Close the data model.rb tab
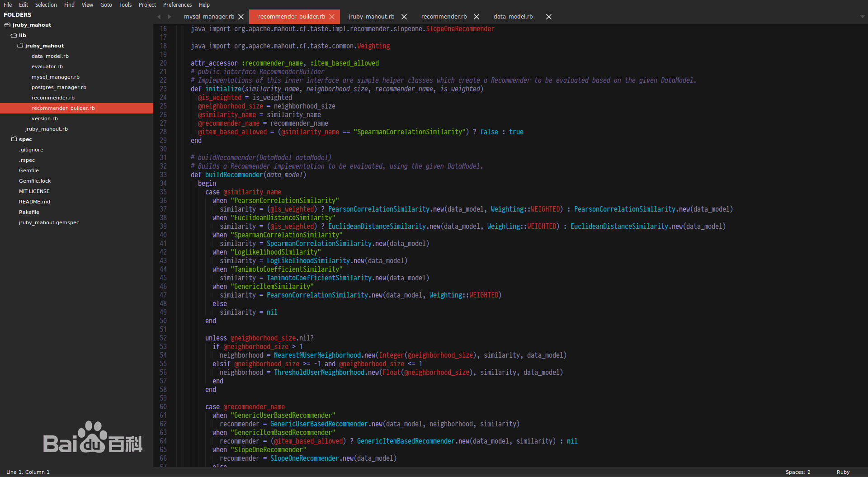This screenshot has height=477, width=868. click(548, 17)
